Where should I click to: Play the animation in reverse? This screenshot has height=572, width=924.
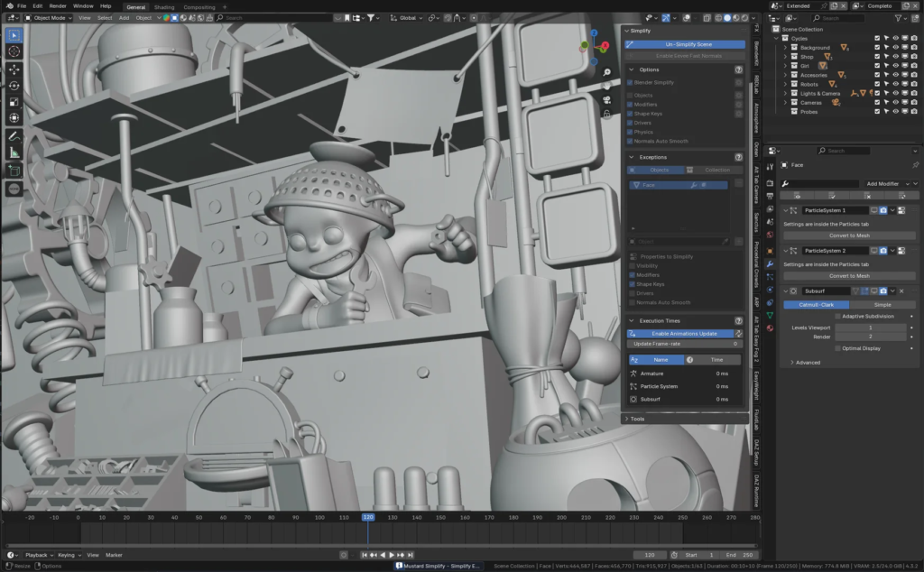[x=383, y=555]
